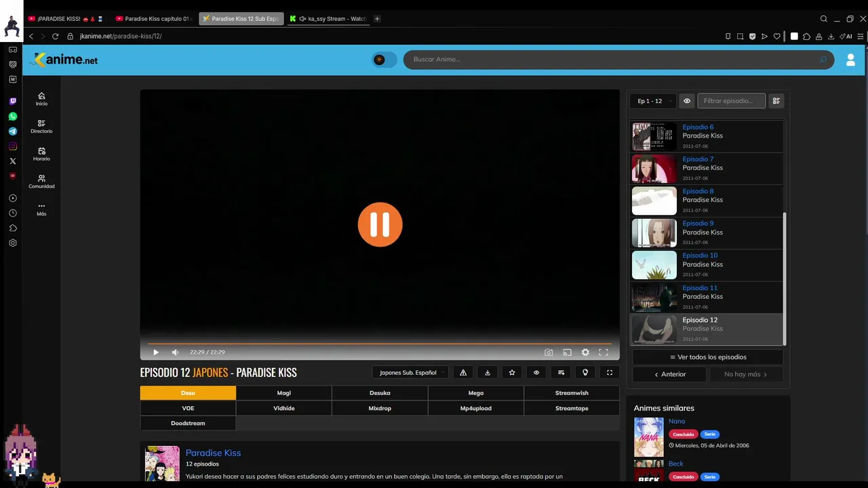Open the Beck similar anime link

click(676, 464)
